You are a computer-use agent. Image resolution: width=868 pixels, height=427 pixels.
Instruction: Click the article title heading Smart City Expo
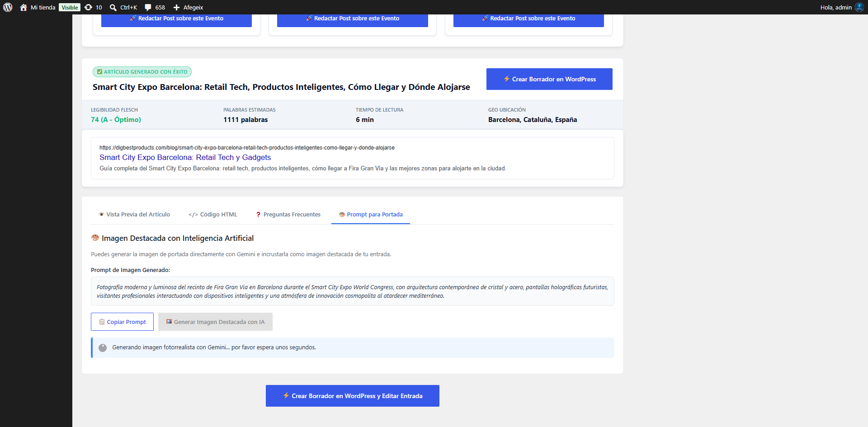281,87
